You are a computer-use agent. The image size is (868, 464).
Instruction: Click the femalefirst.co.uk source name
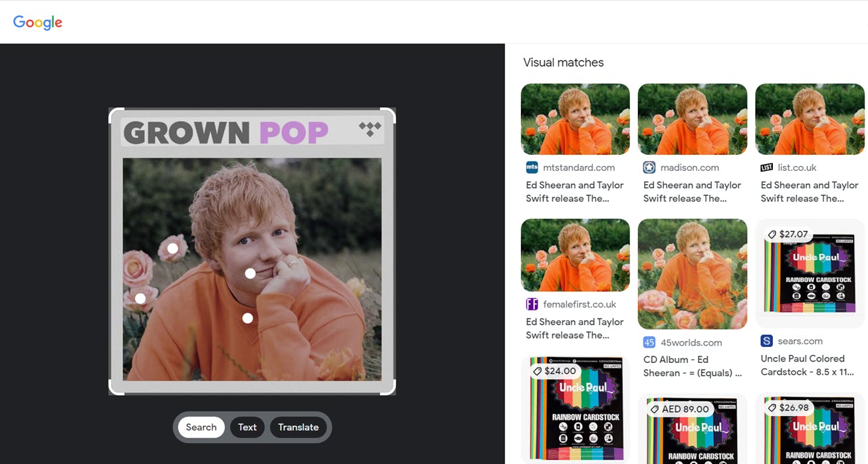[580, 304]
